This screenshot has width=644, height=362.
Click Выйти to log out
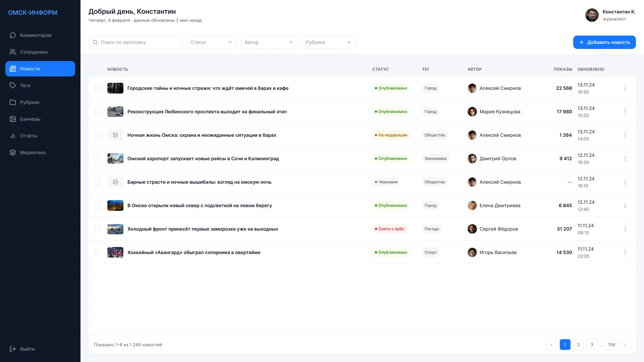(40, 349)
